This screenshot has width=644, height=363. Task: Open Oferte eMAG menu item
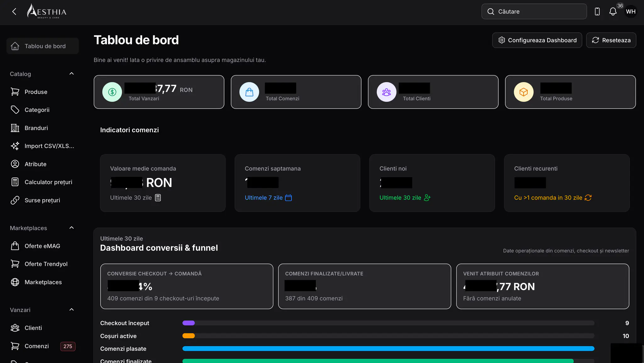click(42, 246)
